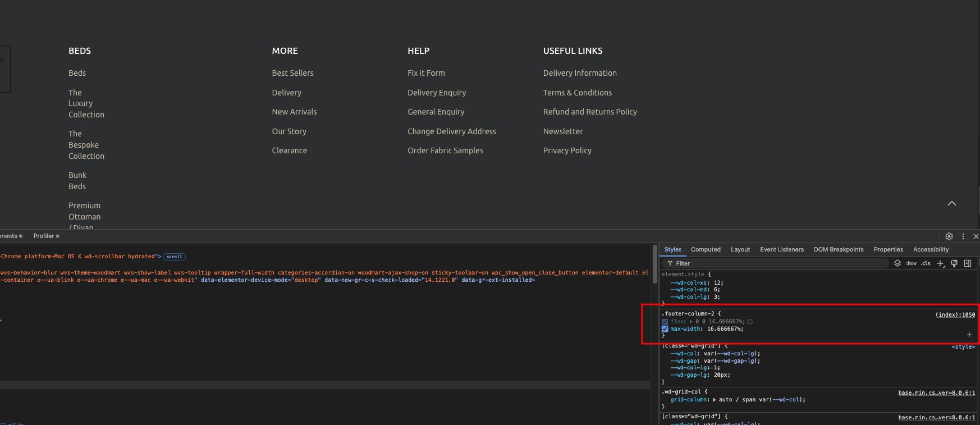Open base.min.css link for .wd-grid-col
The image size is (980, 425).
coord(937,393)
